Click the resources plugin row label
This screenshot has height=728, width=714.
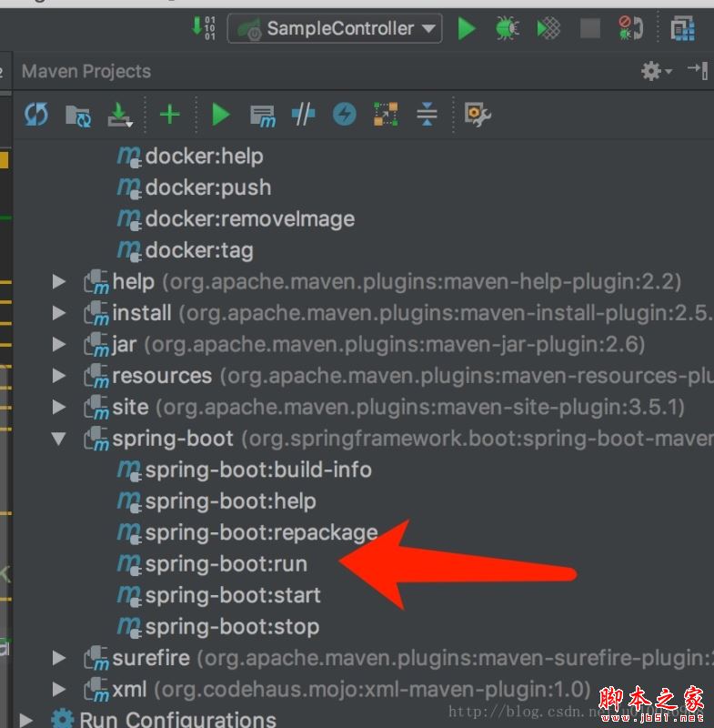[x=412, y=376]
